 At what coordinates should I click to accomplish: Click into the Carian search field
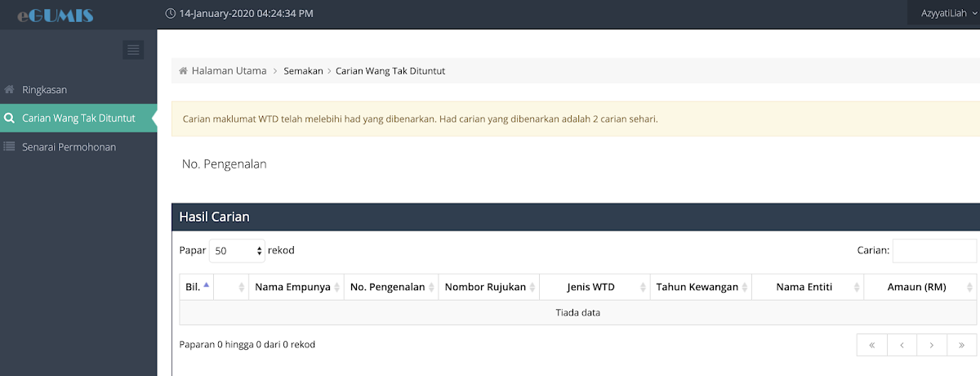pos(934,251)
